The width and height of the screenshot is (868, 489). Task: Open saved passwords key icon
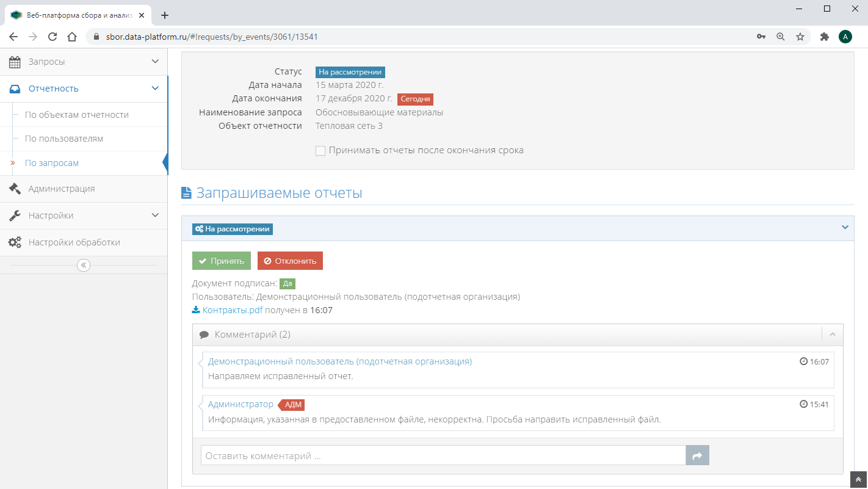761,37
